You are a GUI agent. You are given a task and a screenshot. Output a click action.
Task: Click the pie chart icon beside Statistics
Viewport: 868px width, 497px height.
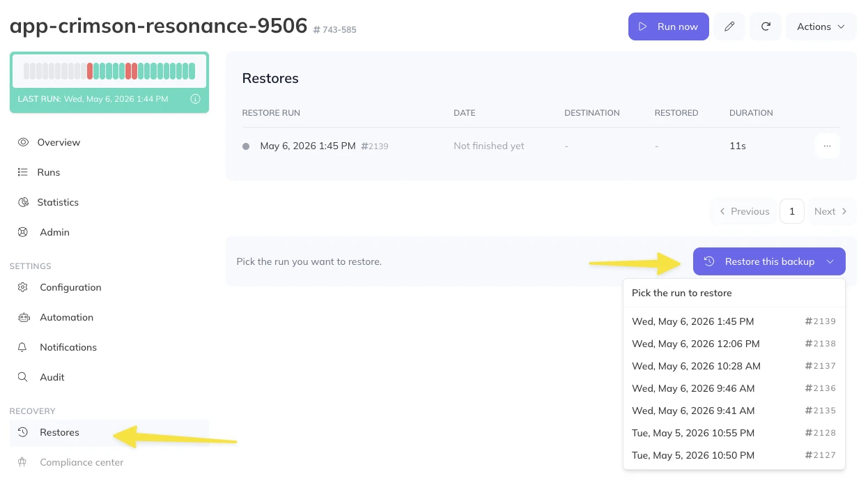(23, 202)
